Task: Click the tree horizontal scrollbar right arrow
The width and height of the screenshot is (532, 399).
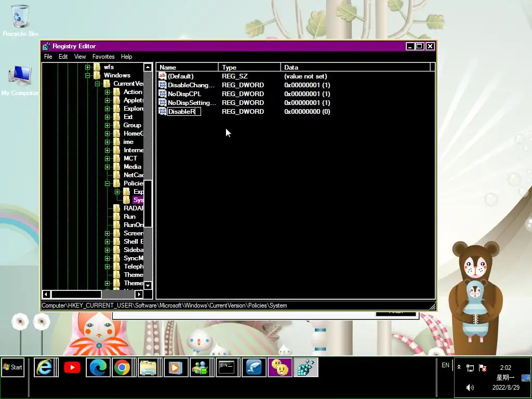Action: coord(139,294)
